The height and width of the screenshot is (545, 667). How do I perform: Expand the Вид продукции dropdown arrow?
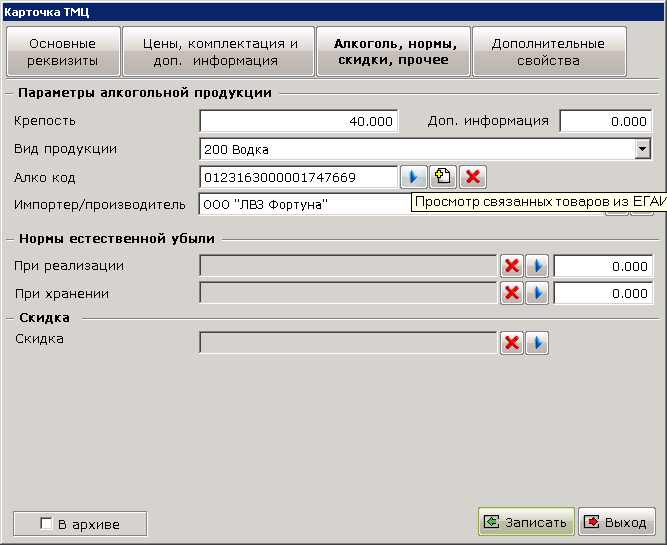(x=643, y=149)
